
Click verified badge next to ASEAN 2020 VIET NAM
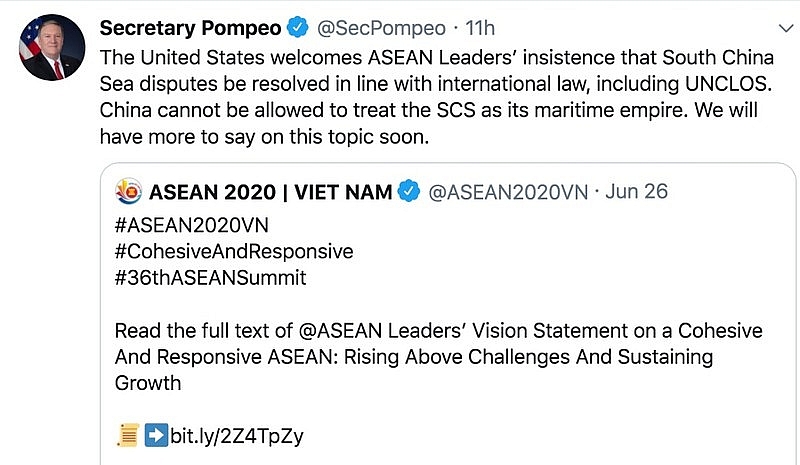pyautogui.click(x=409, y=191)
